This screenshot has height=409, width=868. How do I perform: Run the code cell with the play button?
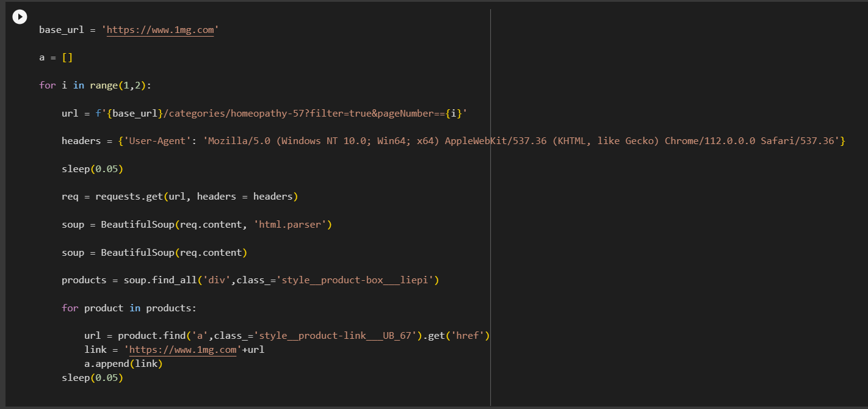[x=20, y=16]
